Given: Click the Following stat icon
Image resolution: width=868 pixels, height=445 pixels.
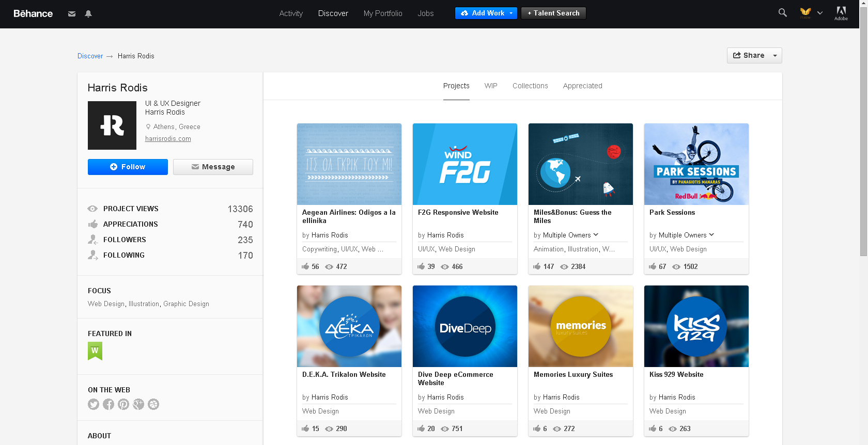Looking at the screenshot, I should point(93,255).
